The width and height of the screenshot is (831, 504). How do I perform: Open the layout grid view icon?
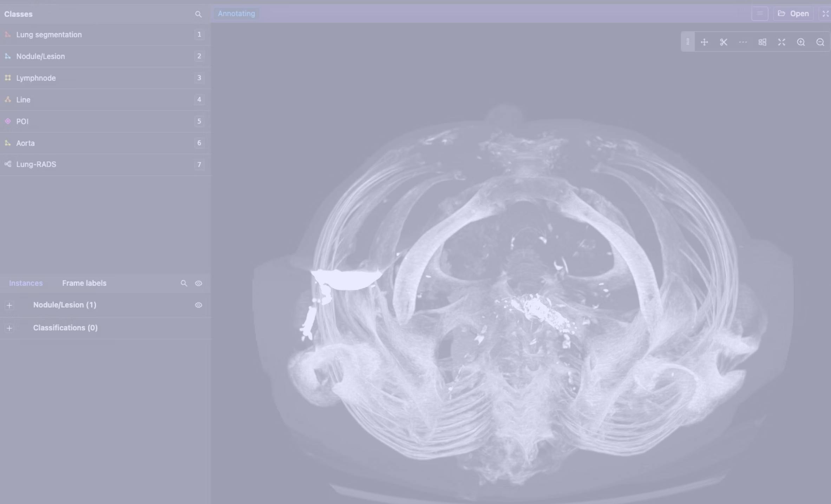pyautogui.click(x=762, y=42)
